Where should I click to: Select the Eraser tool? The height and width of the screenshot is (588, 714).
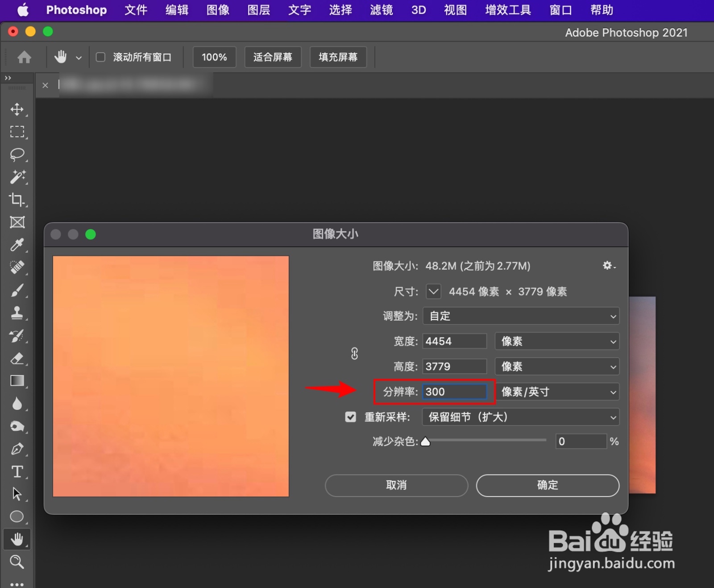click(x=17, y=358)
